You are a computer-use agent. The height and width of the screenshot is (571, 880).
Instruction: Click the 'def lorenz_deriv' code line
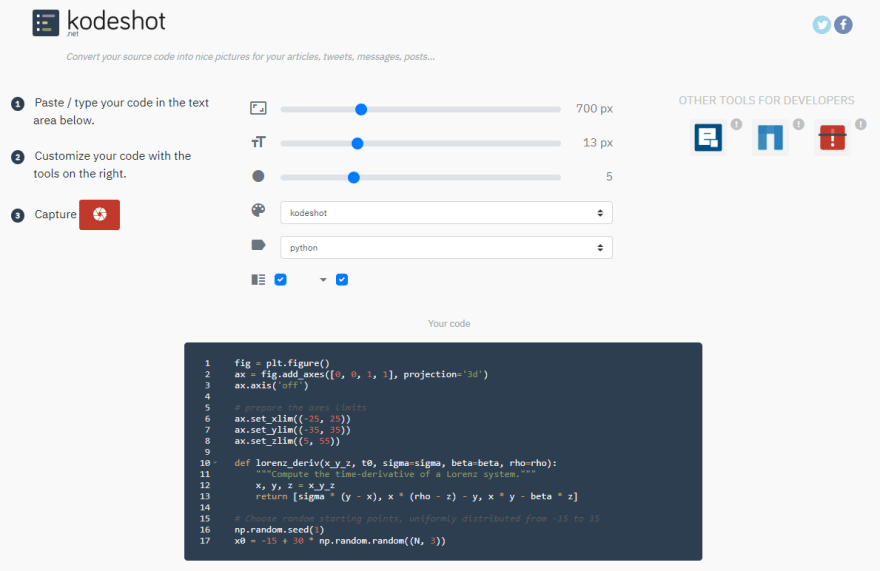tap(396, 463)
